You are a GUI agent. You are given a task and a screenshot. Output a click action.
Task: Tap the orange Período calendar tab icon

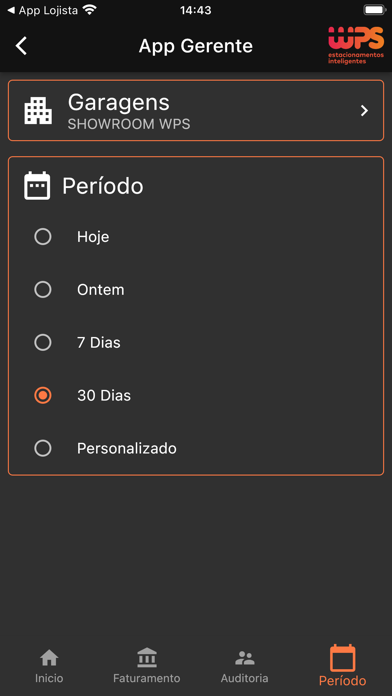coord(343,658)
